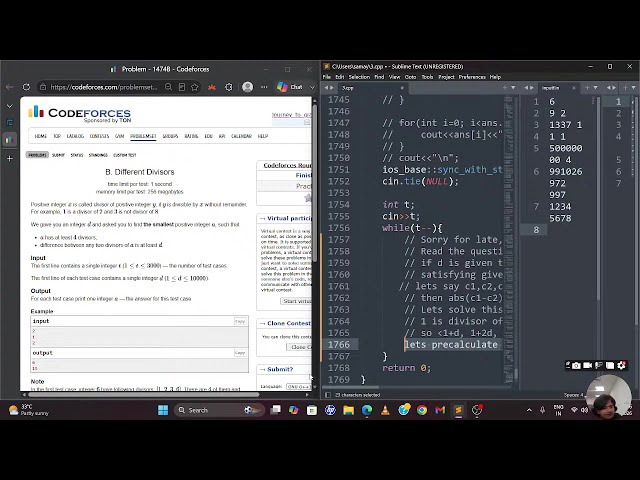Click the Start virtual contest button
640x480 pixels.
296,301
